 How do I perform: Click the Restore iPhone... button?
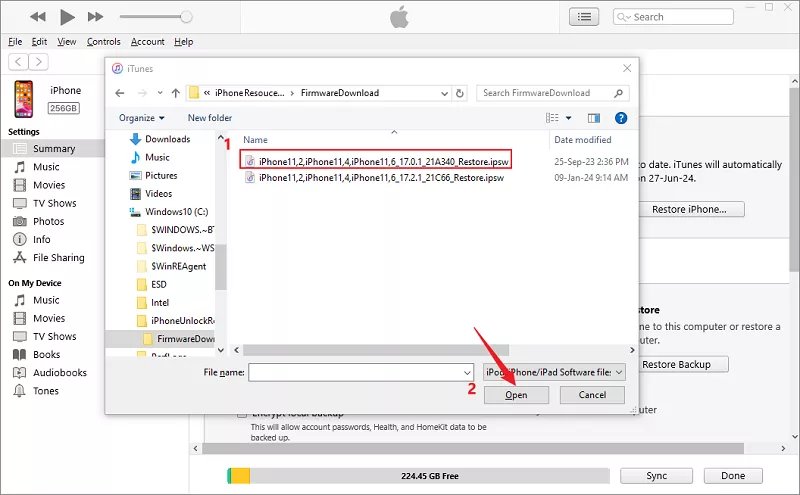(x=689, y=209)
